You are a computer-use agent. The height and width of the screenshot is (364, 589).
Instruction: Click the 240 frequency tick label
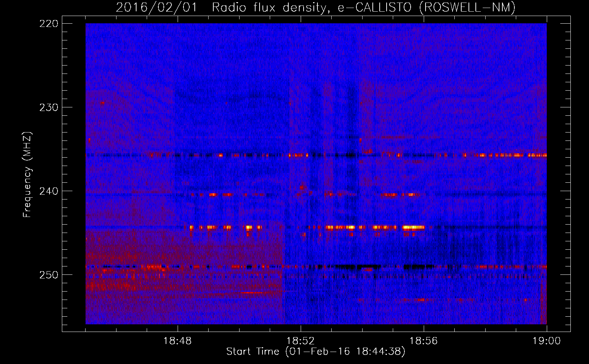tap(49, 191)
